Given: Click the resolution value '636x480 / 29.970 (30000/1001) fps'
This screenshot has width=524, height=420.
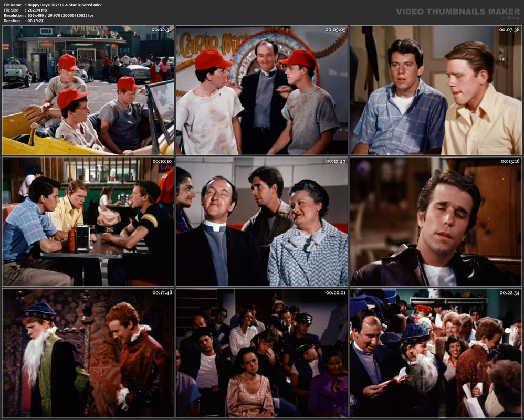Looking at the screenshot, I should [60, 15].
